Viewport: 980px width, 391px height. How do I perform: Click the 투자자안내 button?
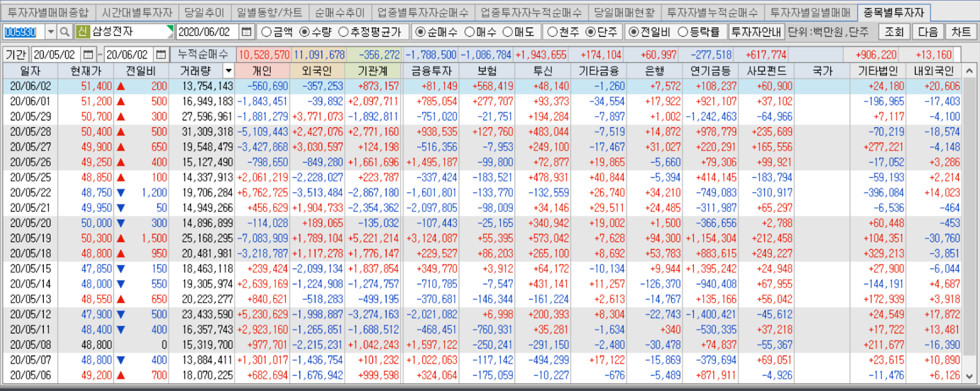click(756, 32)
